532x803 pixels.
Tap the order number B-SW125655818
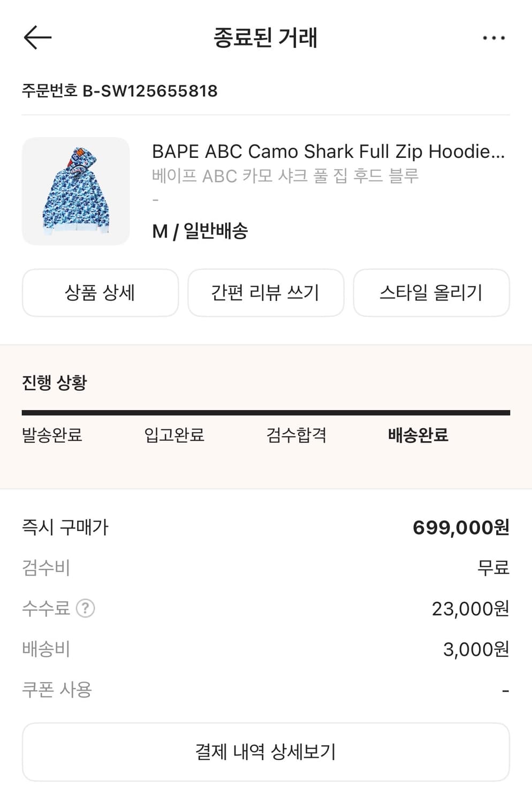(x=119, y=91)
